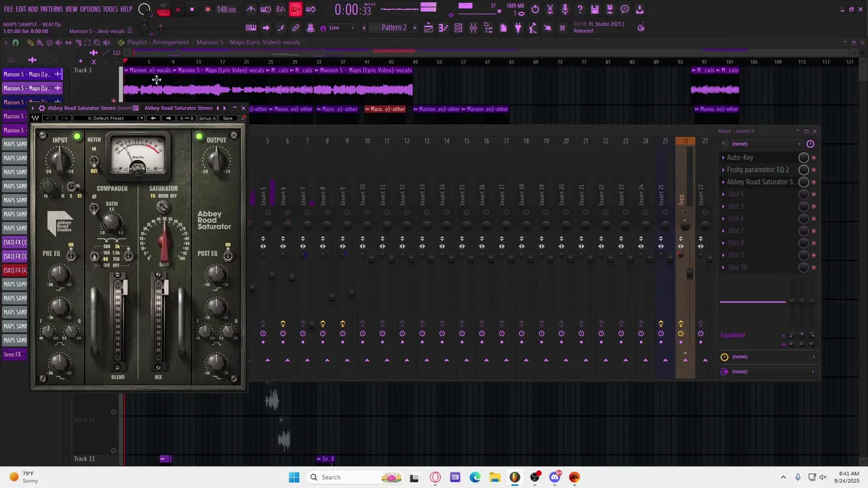Toggle PAT/SONG mode button
The image size is (868, 488).
coord(163,9)
